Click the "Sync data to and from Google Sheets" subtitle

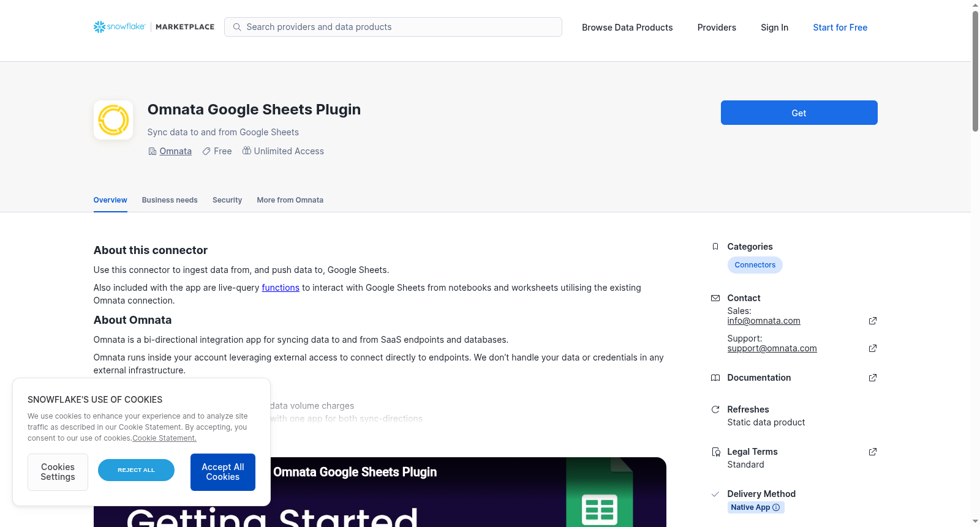223,132
